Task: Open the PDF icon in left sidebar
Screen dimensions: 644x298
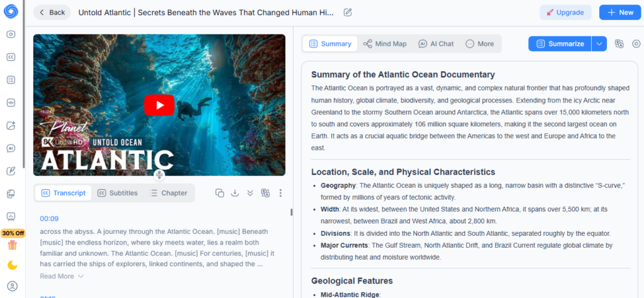Action: [x=11, y=194]
